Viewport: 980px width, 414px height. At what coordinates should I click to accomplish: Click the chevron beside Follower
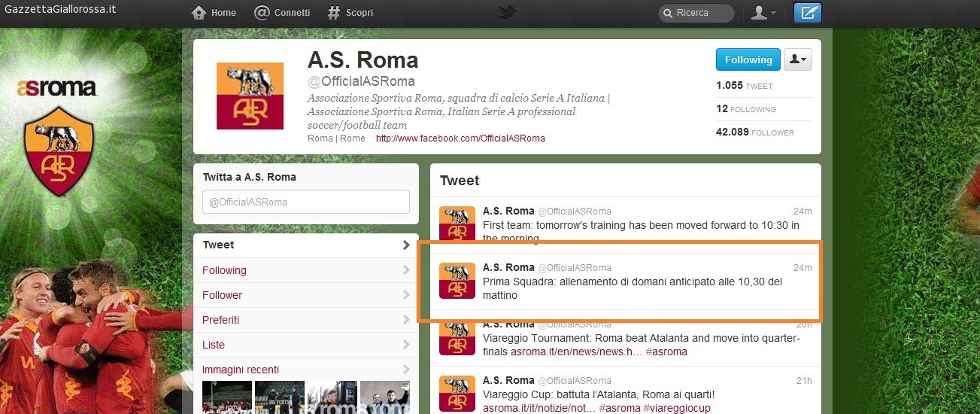pyautogui.click(x=406, y=295)
